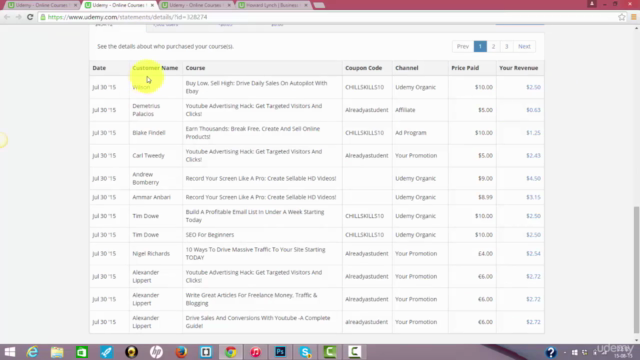Viewport: 640px width, 360px height.
Task: Click the £4.00 price paid cell
Action: pos(485,253)
